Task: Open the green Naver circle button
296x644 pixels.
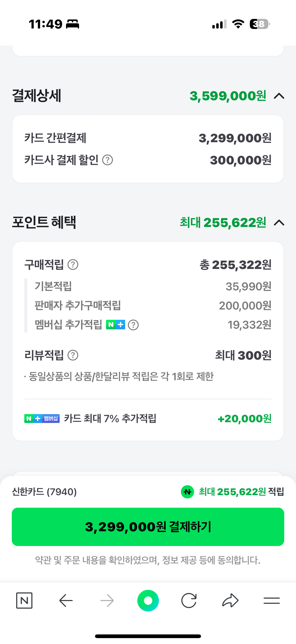Action: click(148, 600)
